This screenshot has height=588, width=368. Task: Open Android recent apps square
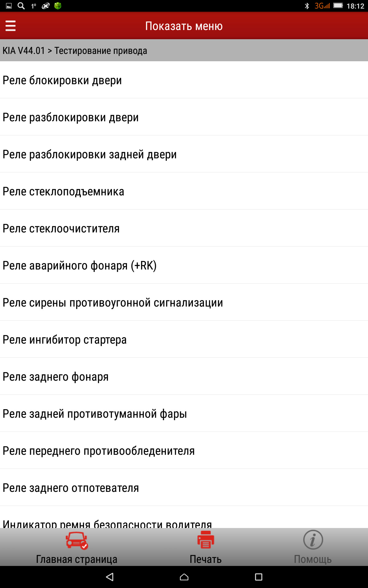tap(259, 577)
